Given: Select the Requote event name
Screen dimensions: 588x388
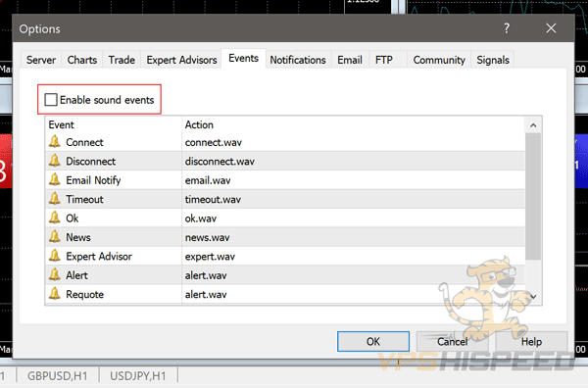Looking at the screenshot, I should (x=84, y=295).
